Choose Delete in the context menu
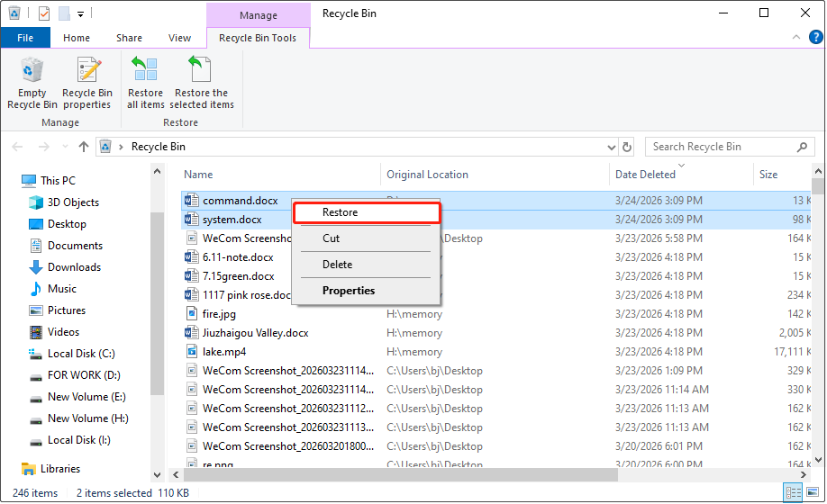827x504 pixels. coord(366,265)
